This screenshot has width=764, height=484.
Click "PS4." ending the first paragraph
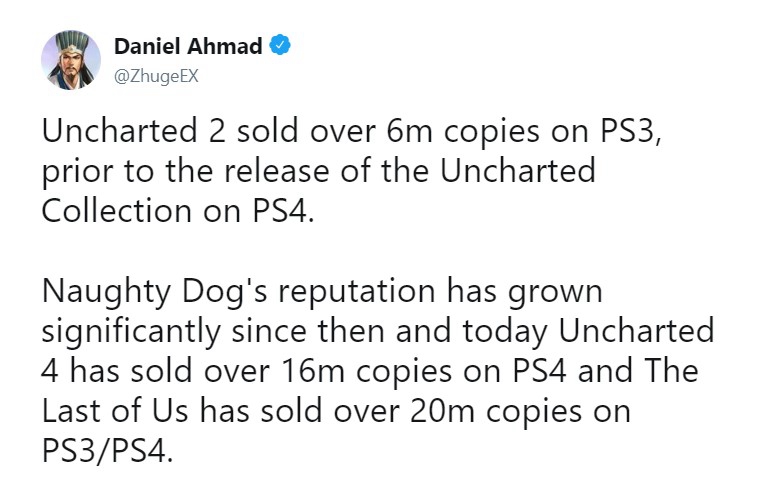(283, 211)
